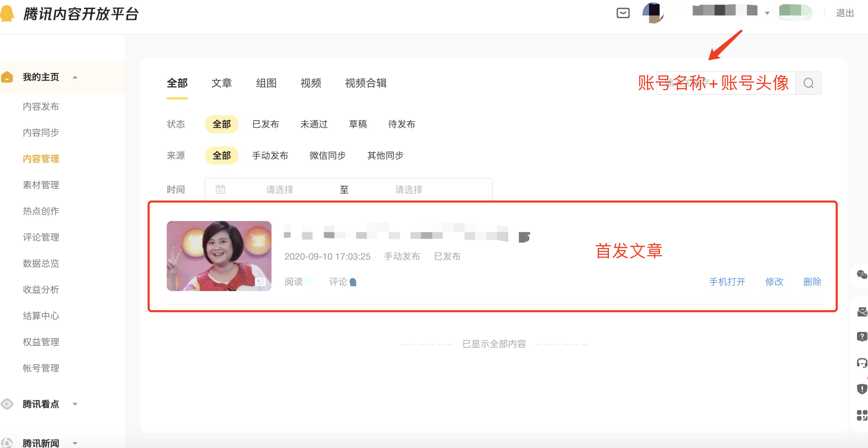Click the 腾讯新闻 sidebar icon
Image resolution: width=868 pixels, height=448 pixels.
[x=7, y=443]
